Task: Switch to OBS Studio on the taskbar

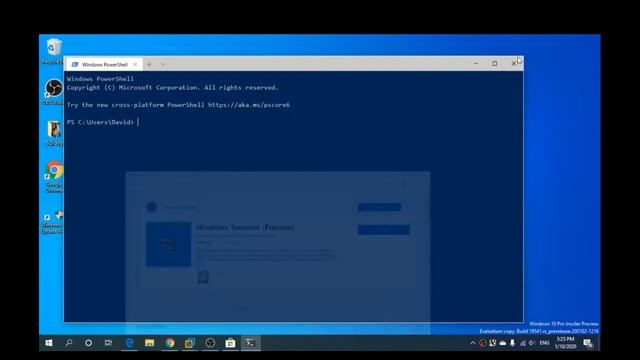Action: pyautogui.click(x=210, y=343)
